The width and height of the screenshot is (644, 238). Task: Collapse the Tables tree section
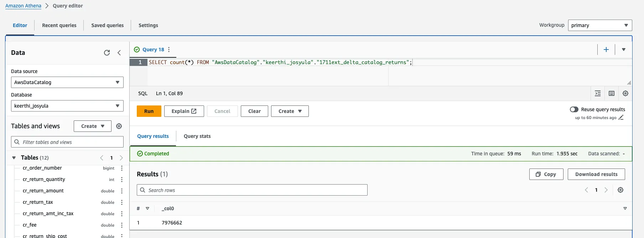pos(14,157)
